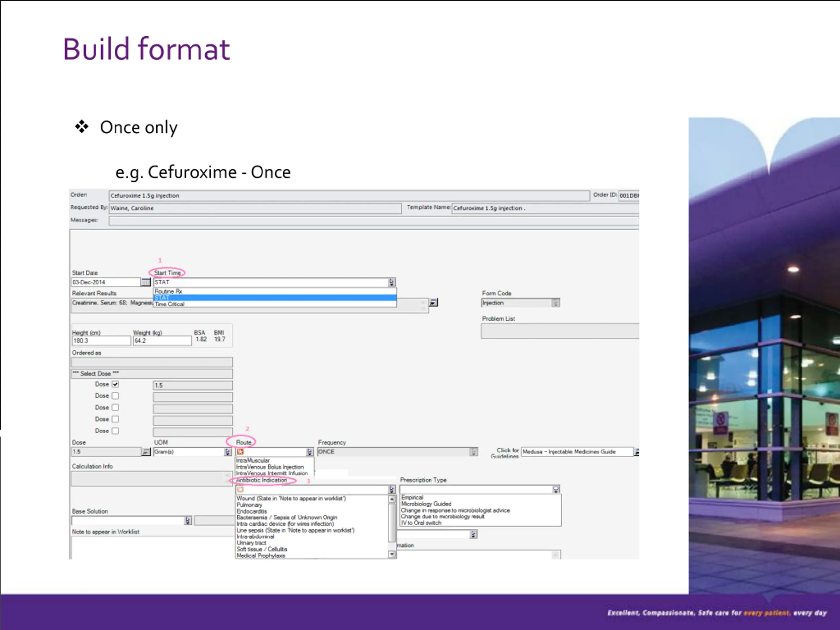Open the Frequency ONCE dropdown arrow
The image size is (840, 630).
(473, 452)
